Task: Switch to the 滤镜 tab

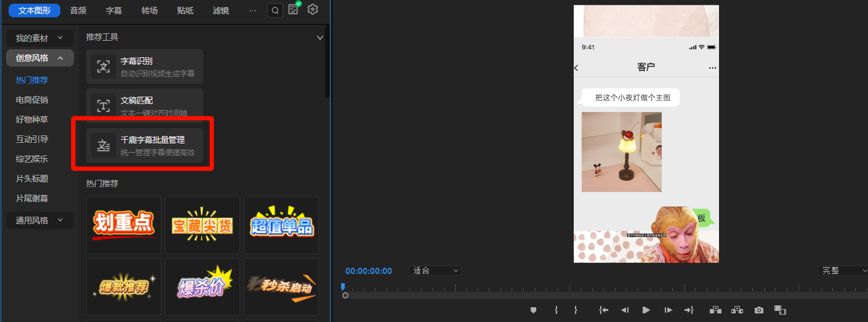Action: click(221, 10)
